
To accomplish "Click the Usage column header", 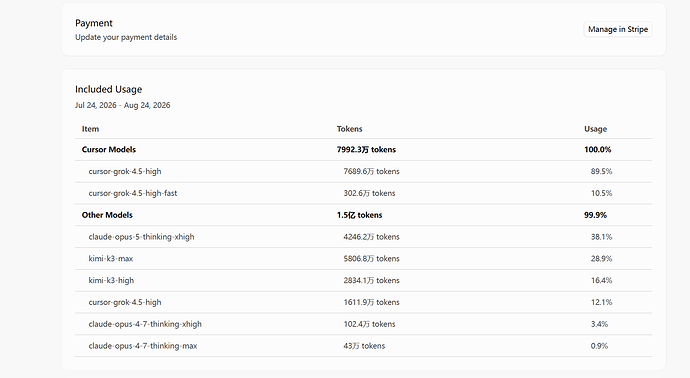I will [x=595, y=129].
